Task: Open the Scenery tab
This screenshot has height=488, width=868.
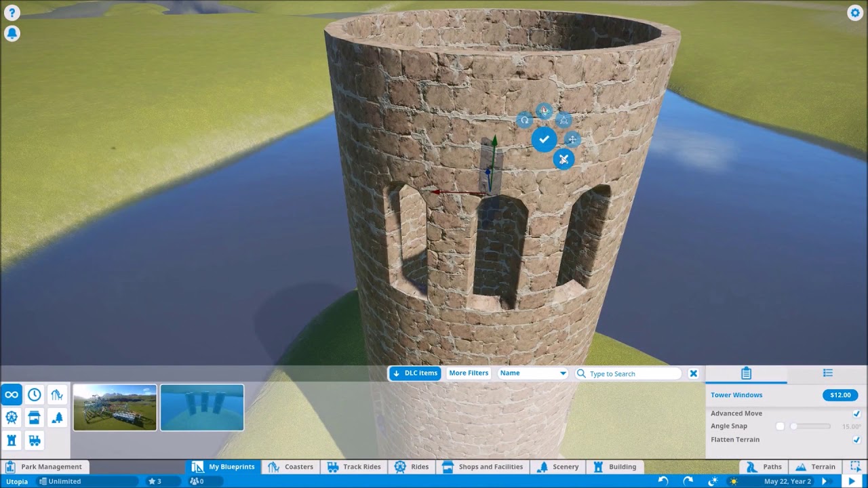Action: 558,466
